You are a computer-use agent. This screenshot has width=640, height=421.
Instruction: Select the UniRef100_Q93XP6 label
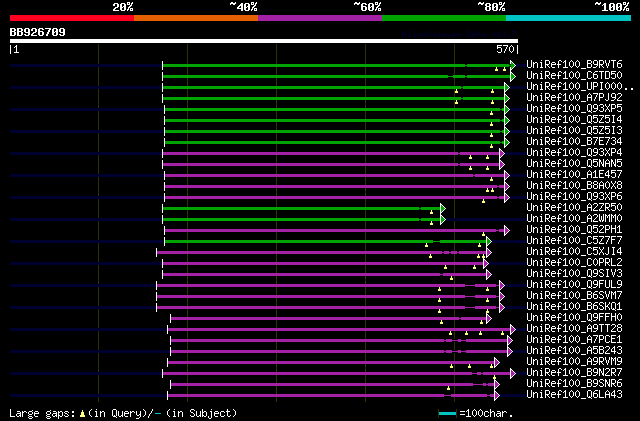[x=574, y=197]
